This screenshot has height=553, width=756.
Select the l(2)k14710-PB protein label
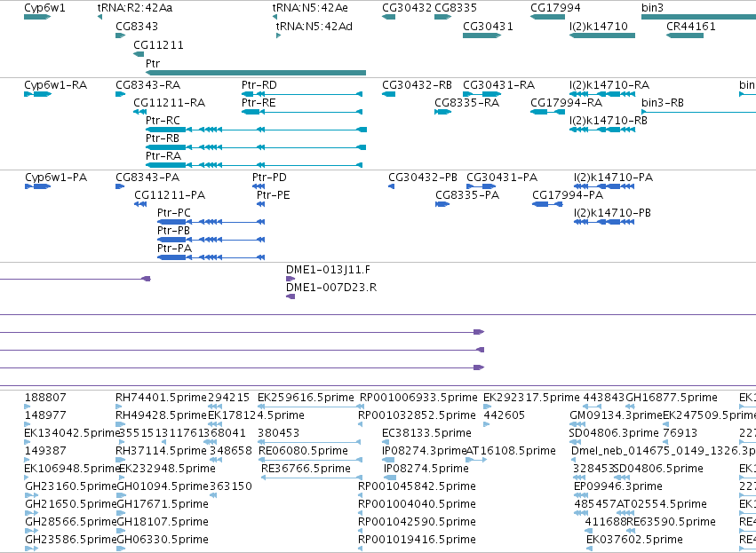tap(612, 213)
